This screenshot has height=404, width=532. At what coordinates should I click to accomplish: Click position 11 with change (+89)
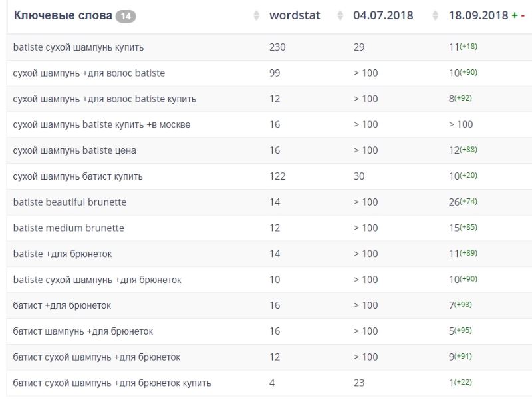coord(463,254)
